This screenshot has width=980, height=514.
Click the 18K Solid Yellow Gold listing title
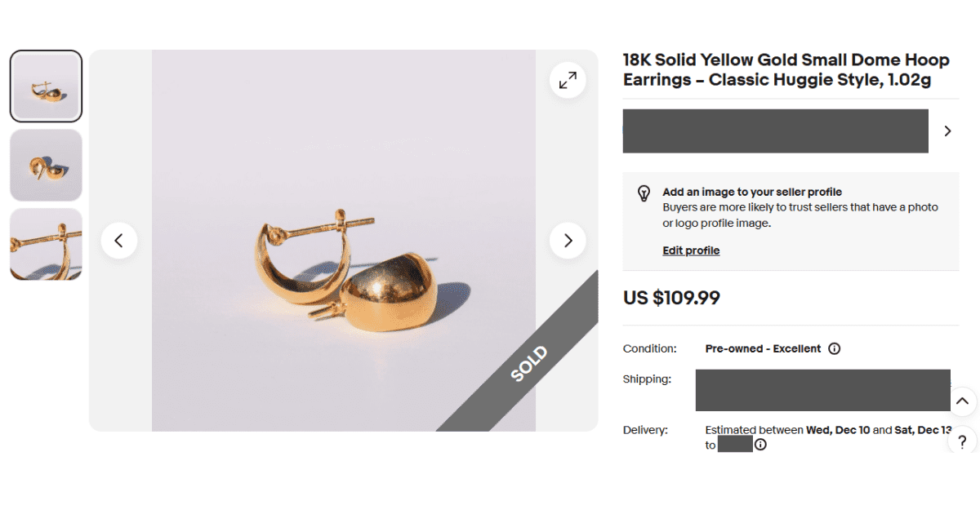786,70
